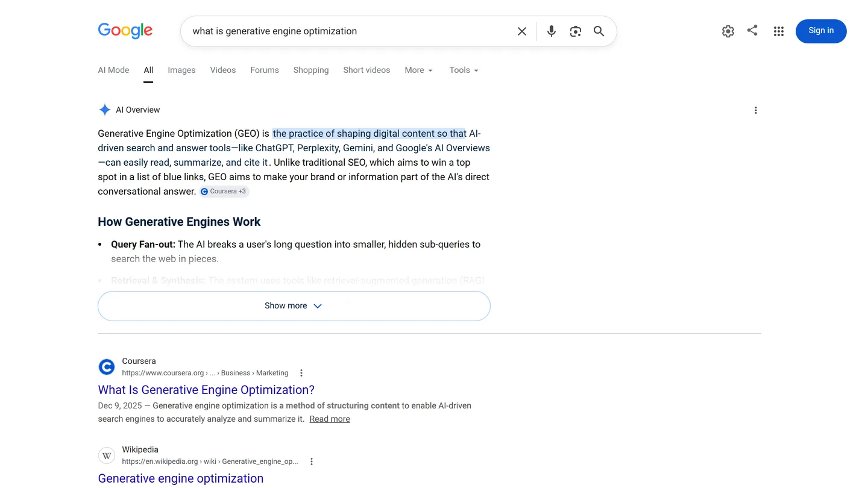This screenshot has width=868, height=488.
Task: Start voice search with microphone icon
Action: pyautogui.click(x=551, y=31)
